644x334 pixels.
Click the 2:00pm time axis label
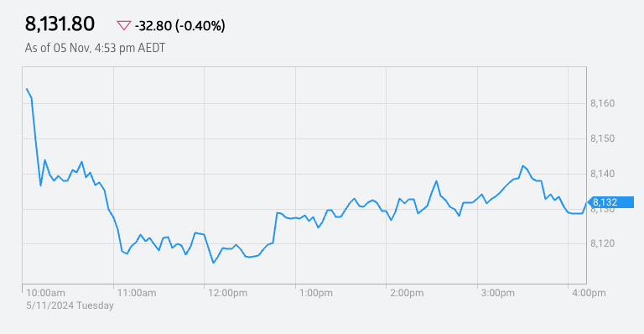[407, 293]
